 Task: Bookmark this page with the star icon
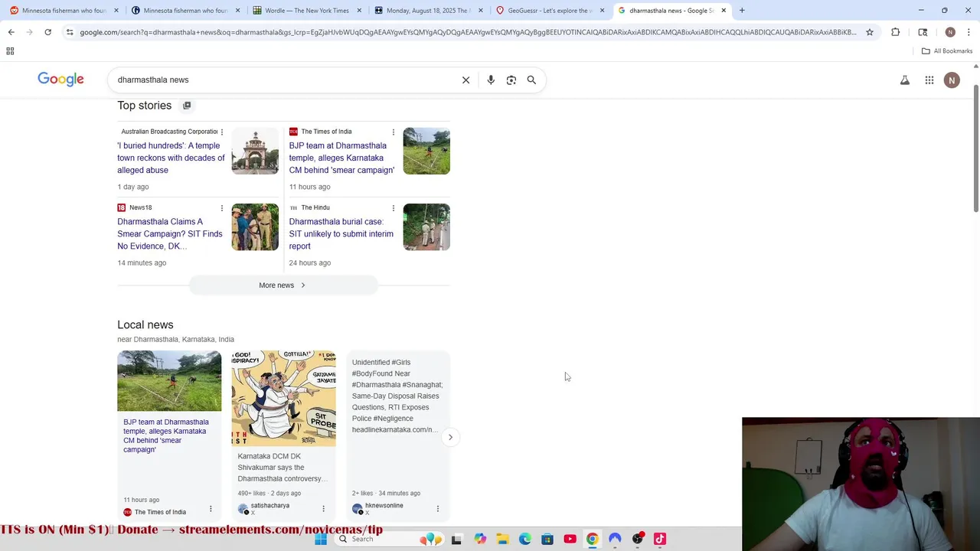(870, 32)
